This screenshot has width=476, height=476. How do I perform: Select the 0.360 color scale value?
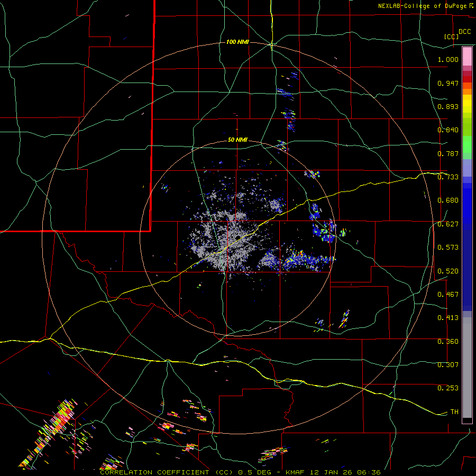448,342
